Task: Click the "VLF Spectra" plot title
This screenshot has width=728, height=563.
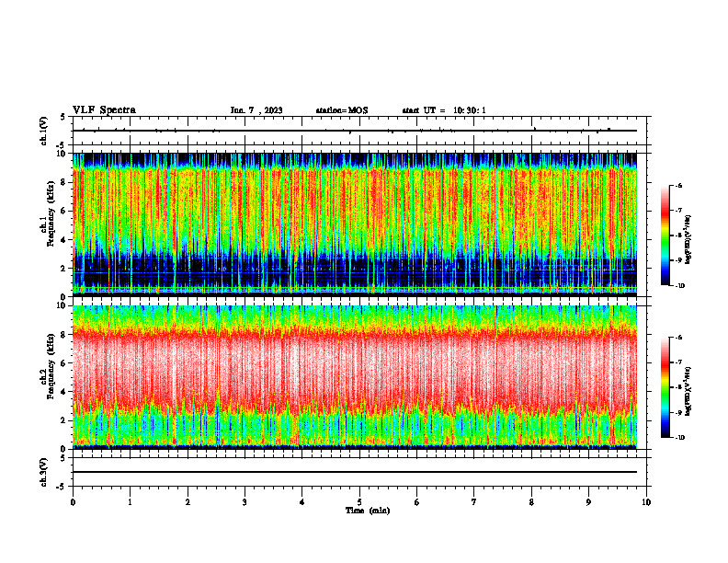Action: coord(104,110)
